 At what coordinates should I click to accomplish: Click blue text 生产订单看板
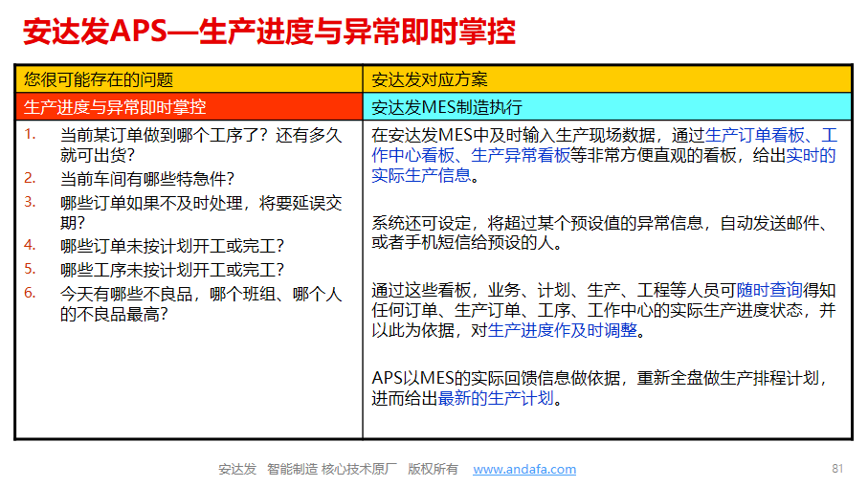point(754,136)
